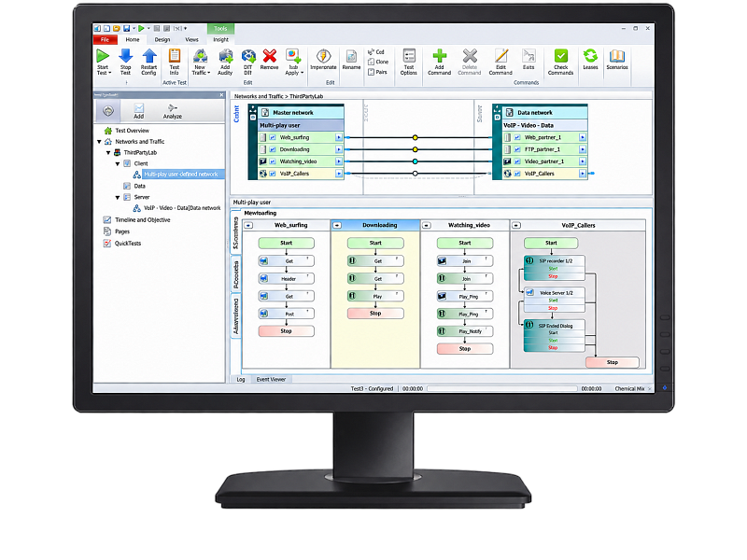Click the red Remove X icon
The height and width of the screenshot is (560, 747).
tap(270, 56)
